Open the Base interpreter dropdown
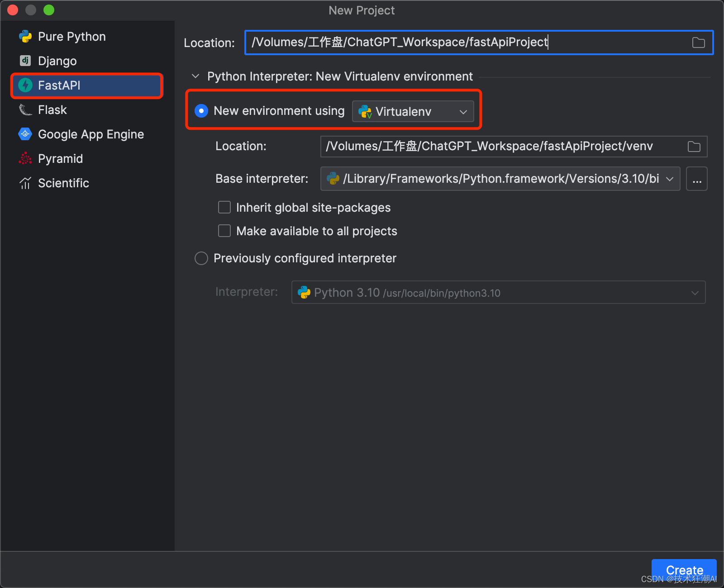 click(500, 179)
